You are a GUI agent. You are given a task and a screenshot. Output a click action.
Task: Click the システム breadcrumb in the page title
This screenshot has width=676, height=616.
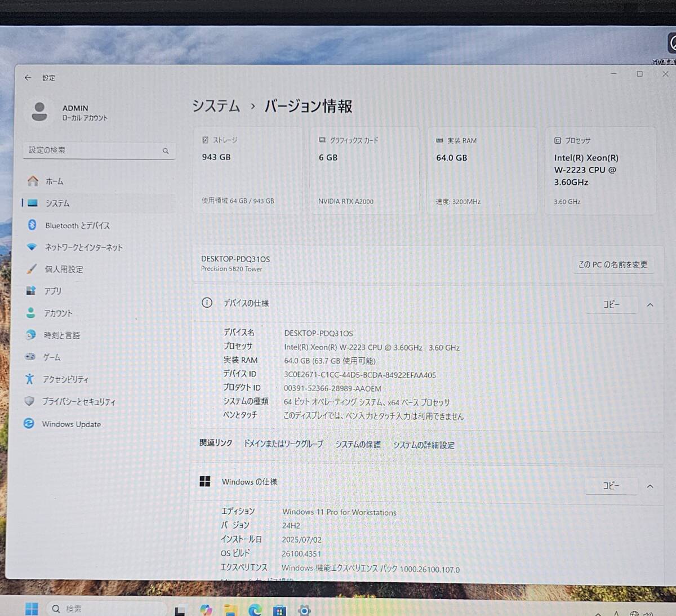pyautogui.click(x=216, y=106)
